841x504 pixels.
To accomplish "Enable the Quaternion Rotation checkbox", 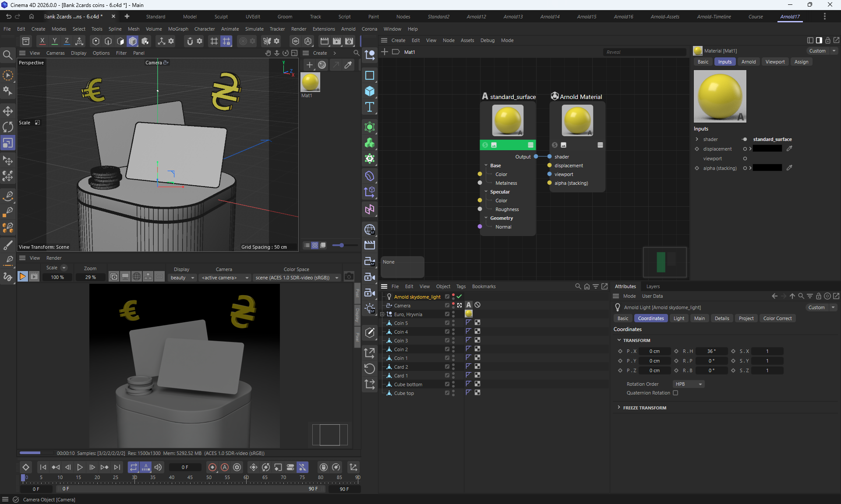I will tap(675, 393).
